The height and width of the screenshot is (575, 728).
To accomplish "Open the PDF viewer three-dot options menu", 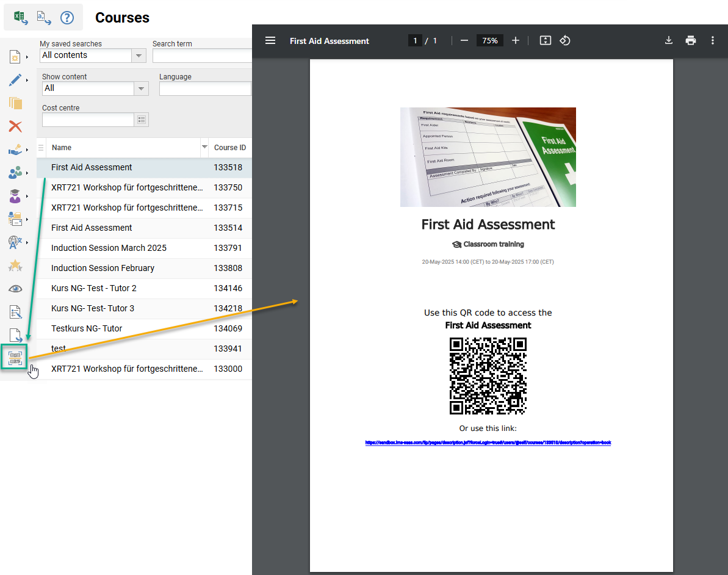I will pyautogui.click(x=712, y=40).
